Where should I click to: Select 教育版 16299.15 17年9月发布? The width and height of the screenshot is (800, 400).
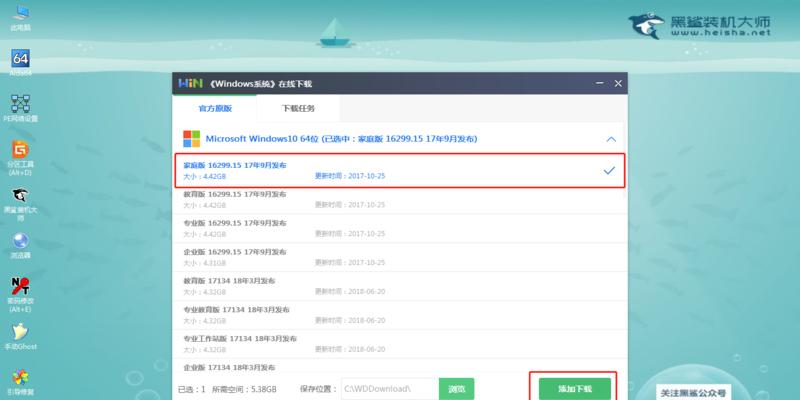(399, 199)
